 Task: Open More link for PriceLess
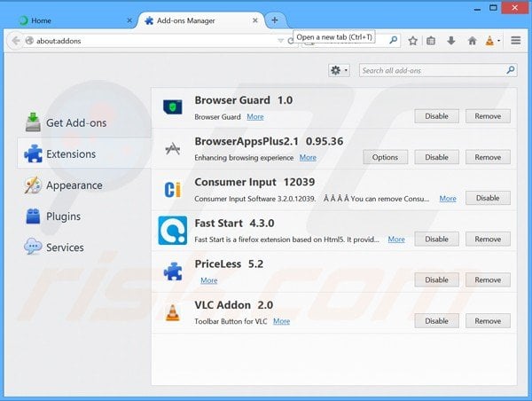coord(209,280)
